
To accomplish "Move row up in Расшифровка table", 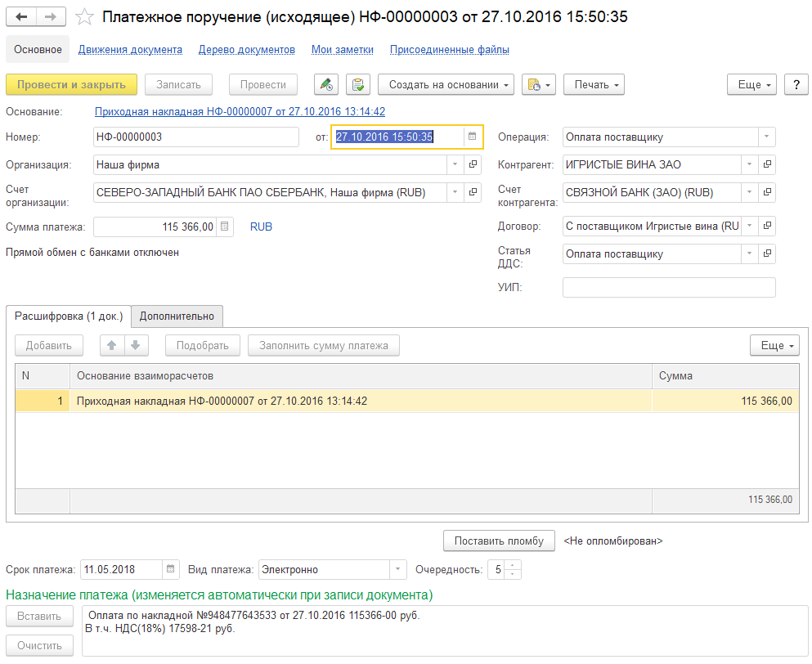I will coord(112,345).
